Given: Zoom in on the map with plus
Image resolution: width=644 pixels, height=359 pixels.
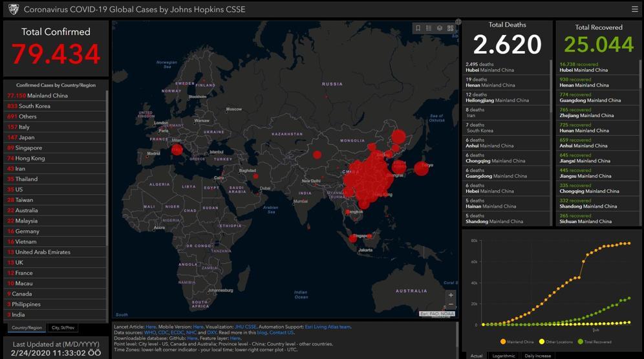Looking at the screenshot, I should click(451, 295).
